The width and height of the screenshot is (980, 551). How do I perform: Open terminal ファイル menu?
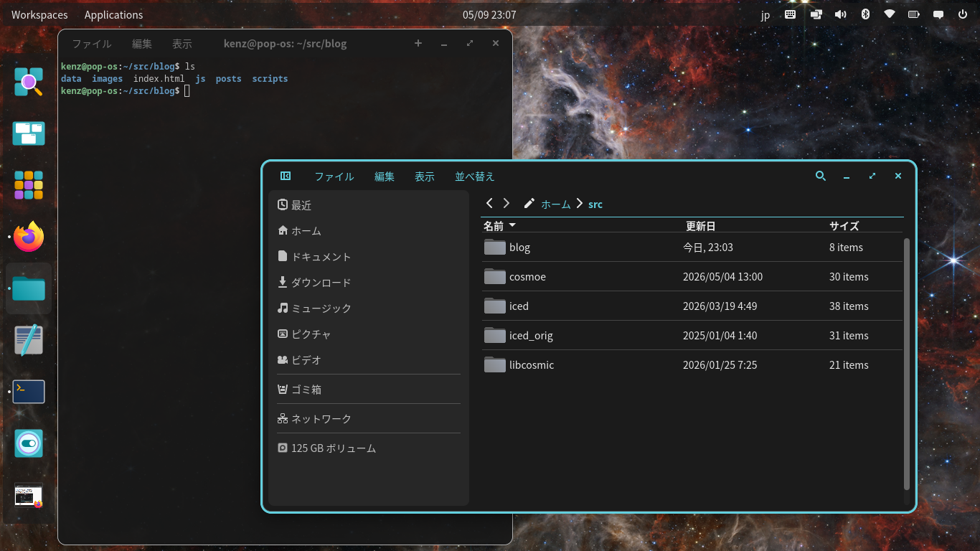point(92,43)
